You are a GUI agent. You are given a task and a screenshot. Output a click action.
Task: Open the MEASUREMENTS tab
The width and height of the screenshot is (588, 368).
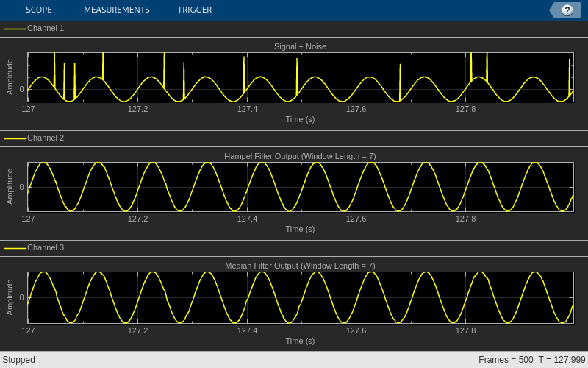click(117, 10)
